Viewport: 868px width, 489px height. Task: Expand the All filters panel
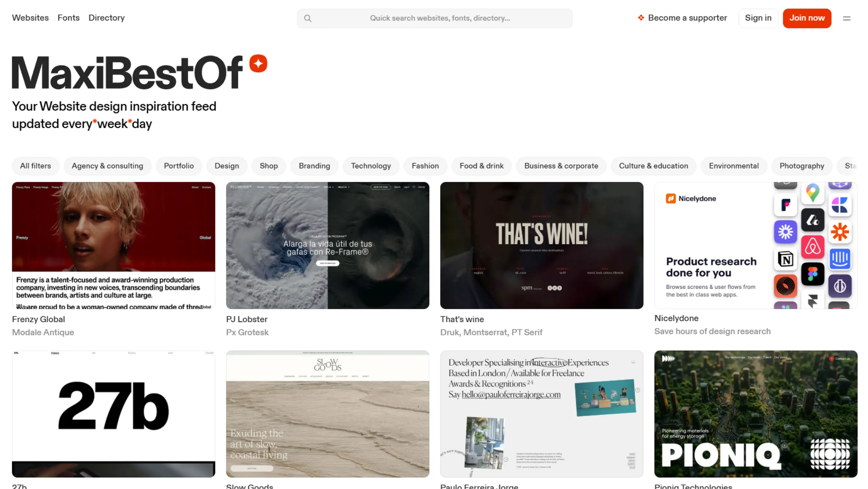coord(36,166)
